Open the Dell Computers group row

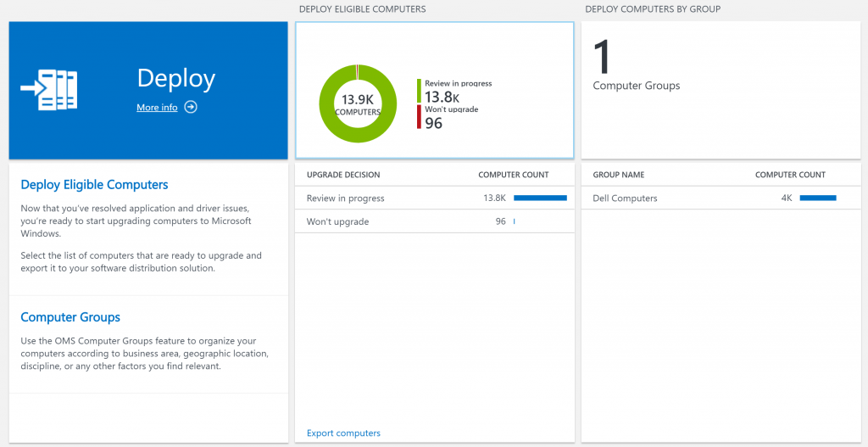(626, 198)
